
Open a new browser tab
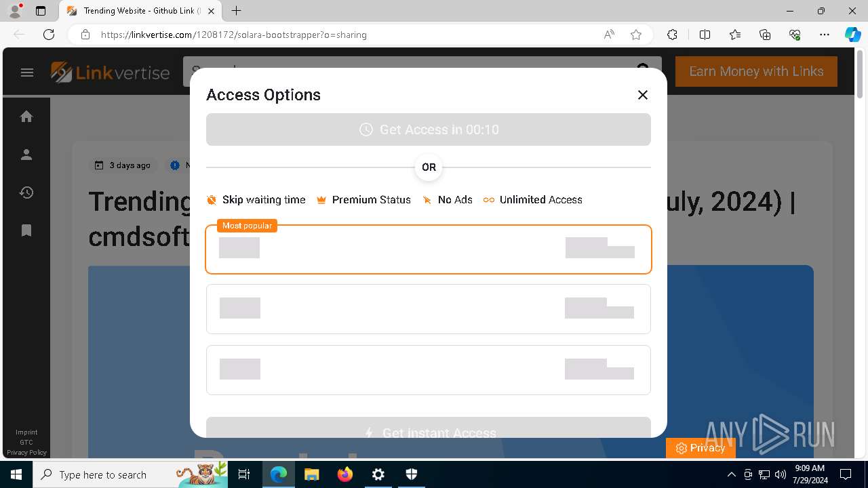[236, 11]
